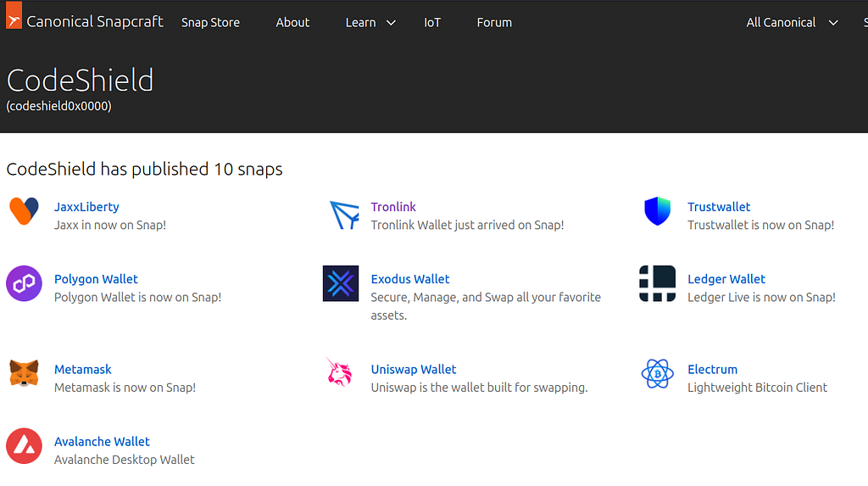Viewport: 868px width, 486px height.
Task: Click 'Ledger Live is now on Snap!' text
Action: click(761, 297)
